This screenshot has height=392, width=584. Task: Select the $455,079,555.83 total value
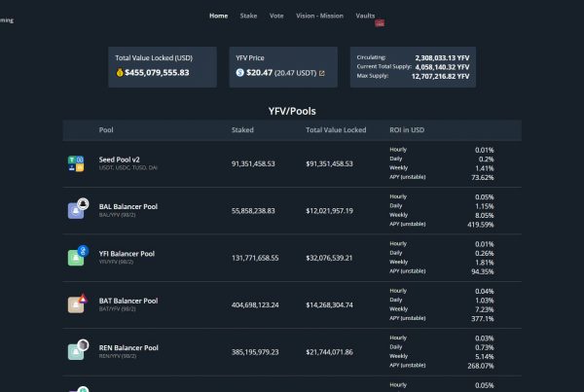[x=157, y=73]
